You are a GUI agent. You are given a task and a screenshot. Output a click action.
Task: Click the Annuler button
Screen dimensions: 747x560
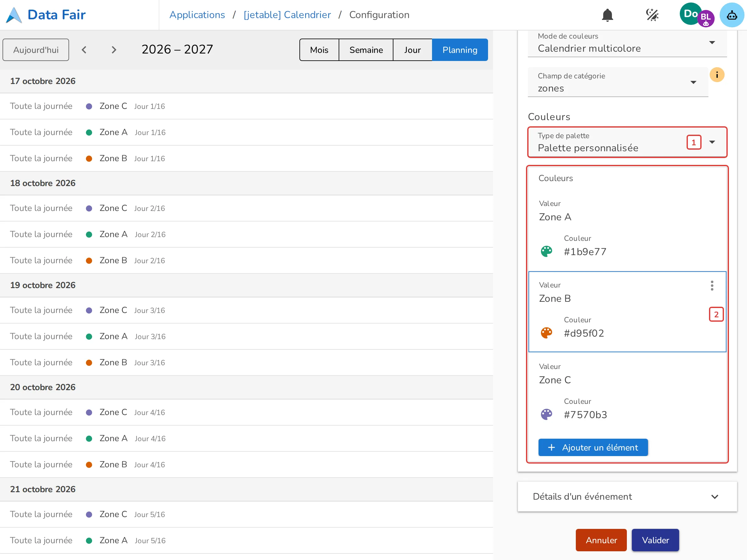pyautogui.click(x=601, y=540)
